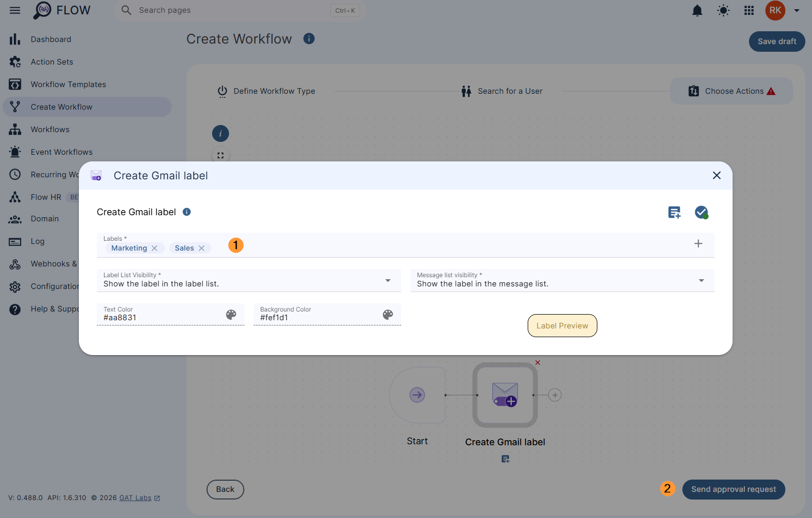The height and width of the screenshot is (518, 812).
Task: Go to Action Sets
Action: (52, 62)
